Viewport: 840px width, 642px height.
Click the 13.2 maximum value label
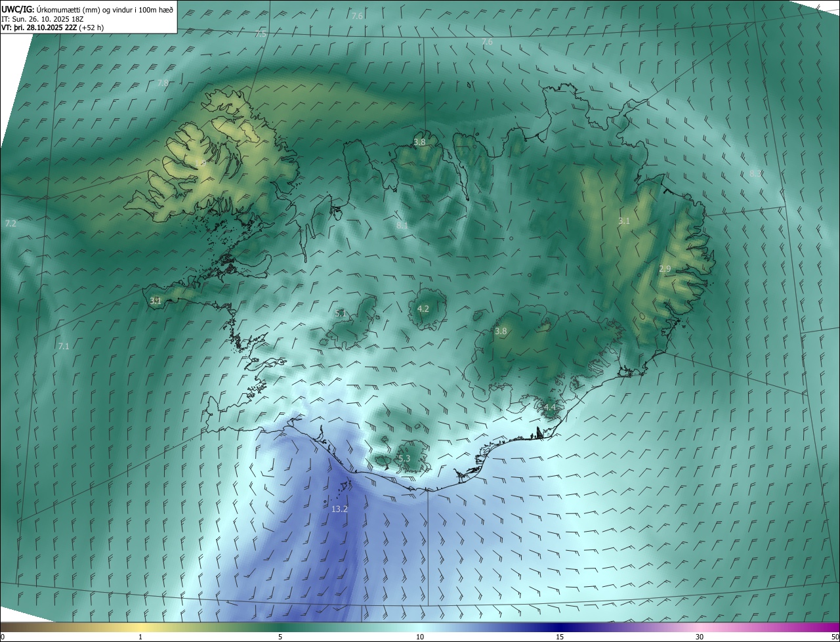[x=339, y=509]
